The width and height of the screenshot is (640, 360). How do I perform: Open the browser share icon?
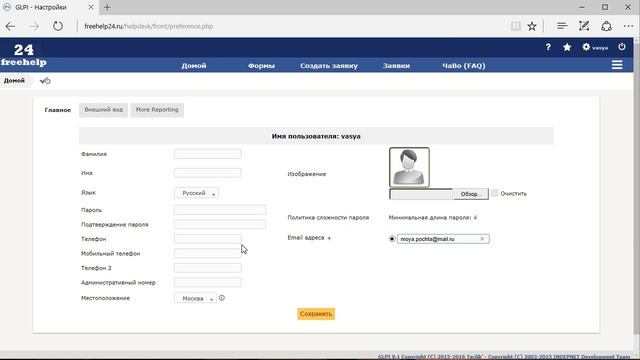(x=606, y=26)
